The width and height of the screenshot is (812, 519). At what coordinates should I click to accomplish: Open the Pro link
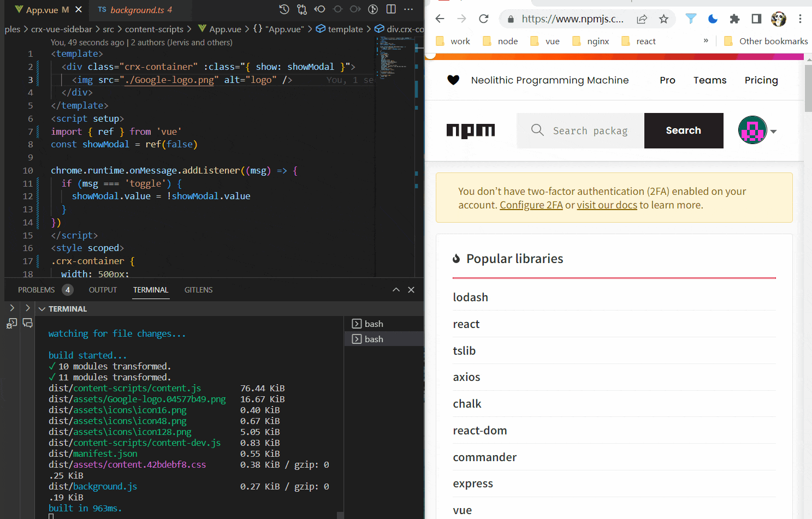click(667, 80)
